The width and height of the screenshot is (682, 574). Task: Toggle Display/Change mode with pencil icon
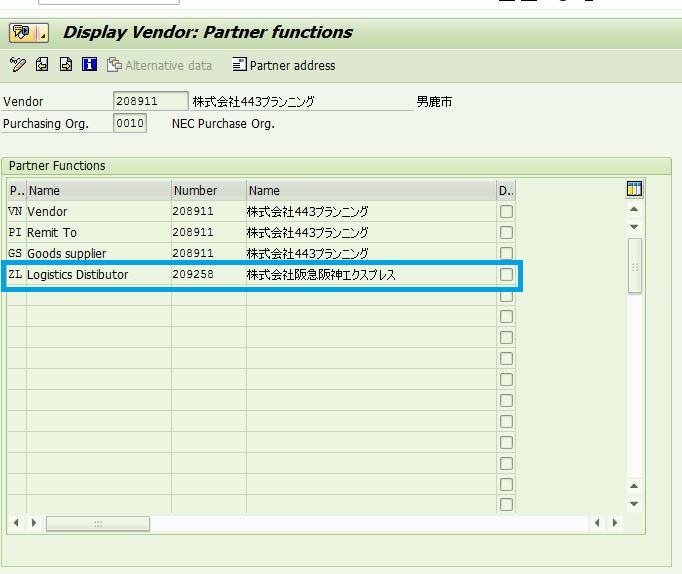(17, 65)
